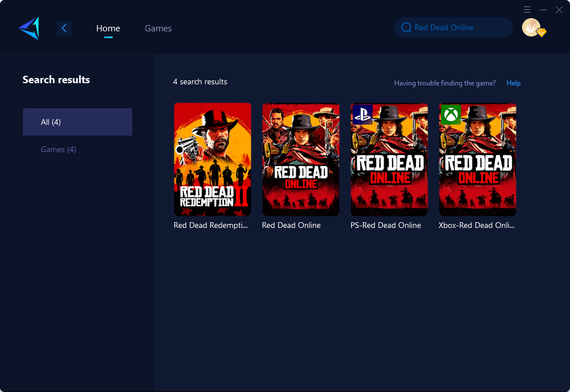Click the 'Search results' heading
Screen dimensions: 570x392
pyautogui.click(x=56, y=80)
